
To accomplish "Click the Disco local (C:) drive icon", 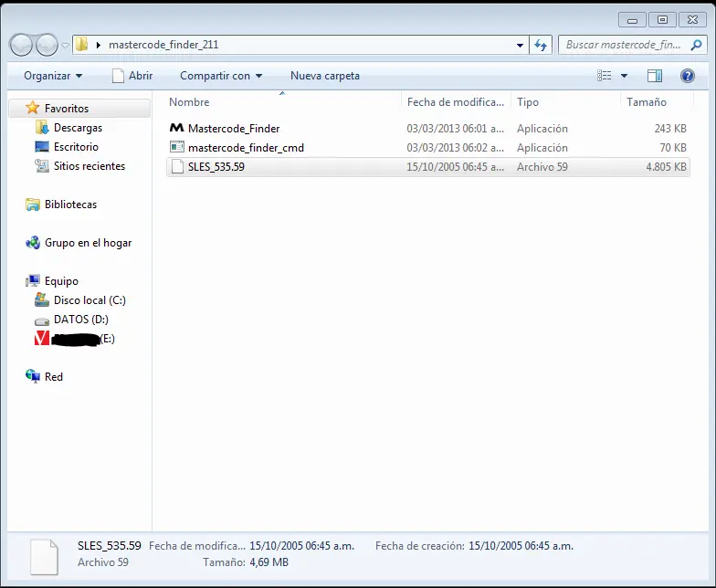I will 42,299.
